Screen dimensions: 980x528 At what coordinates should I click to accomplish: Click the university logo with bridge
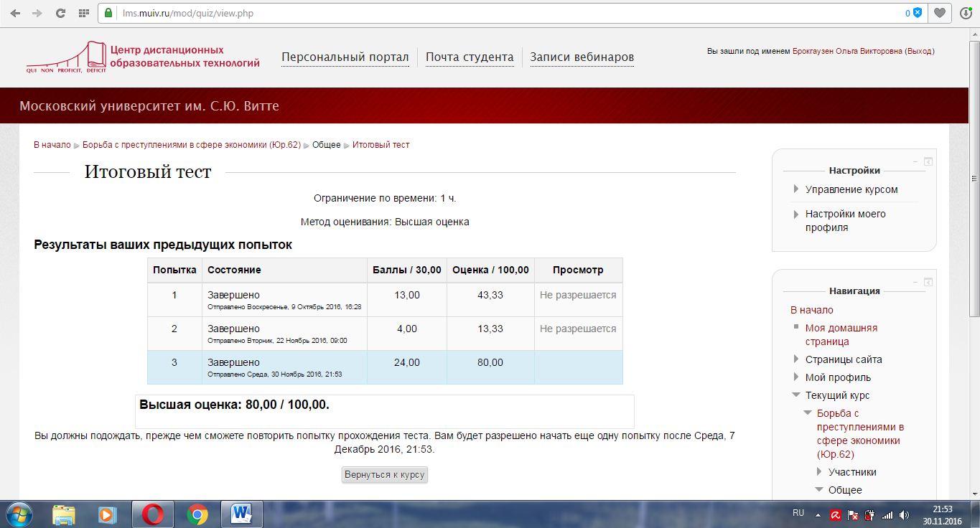[x=66, y=57]
